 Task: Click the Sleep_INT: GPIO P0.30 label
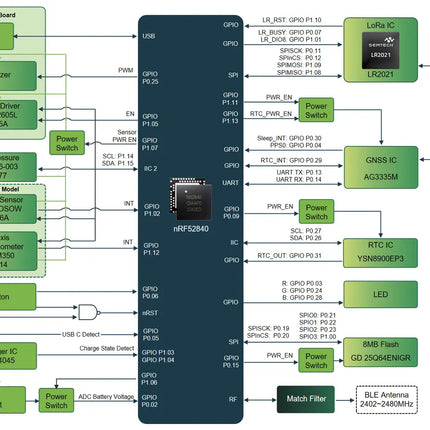[289, 138]
